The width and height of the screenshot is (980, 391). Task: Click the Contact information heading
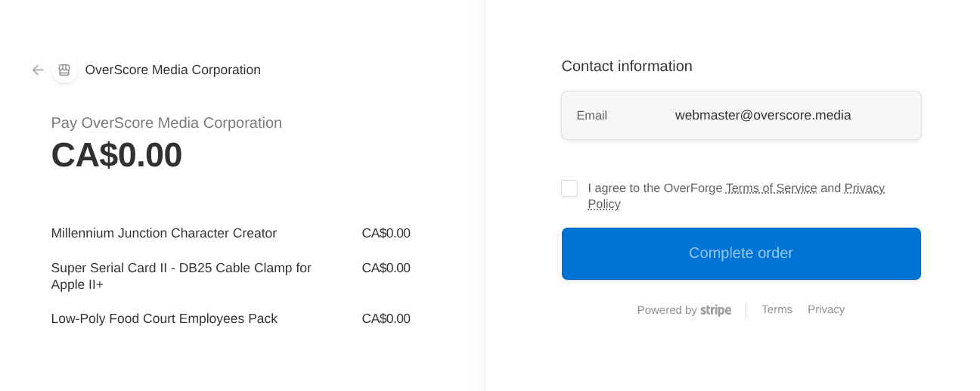pos(626,67)
